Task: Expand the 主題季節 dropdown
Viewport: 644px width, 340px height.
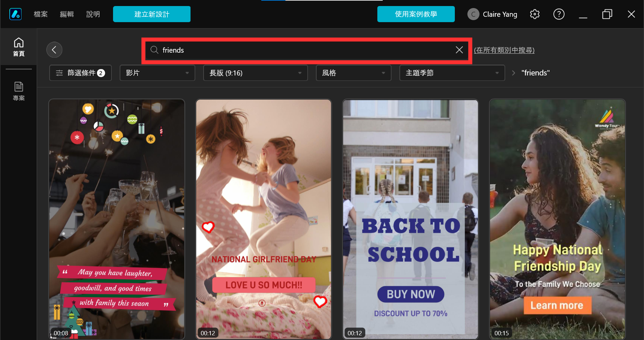Action: (x=452, y=73)
